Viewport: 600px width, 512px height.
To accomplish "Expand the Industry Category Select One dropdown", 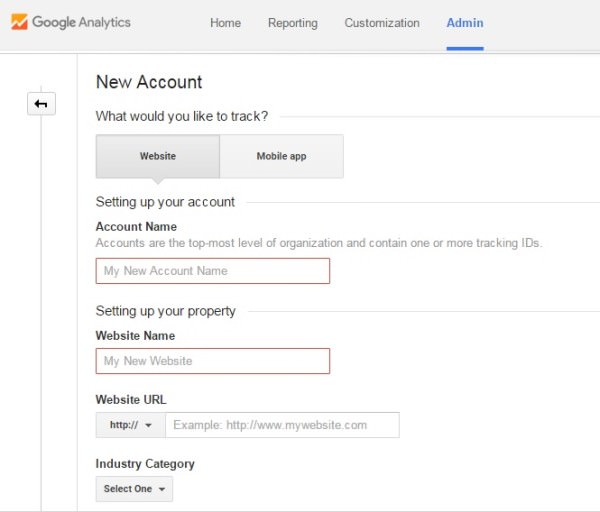I will [135, 489].
